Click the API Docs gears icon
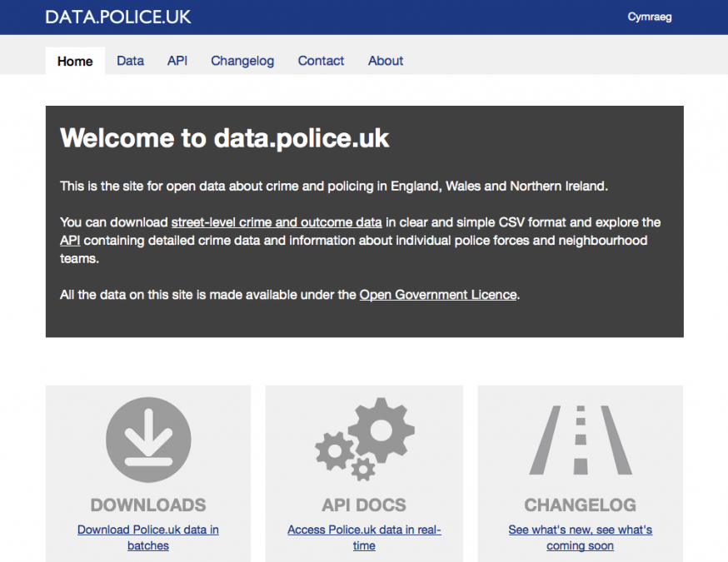 coord(365,439)
